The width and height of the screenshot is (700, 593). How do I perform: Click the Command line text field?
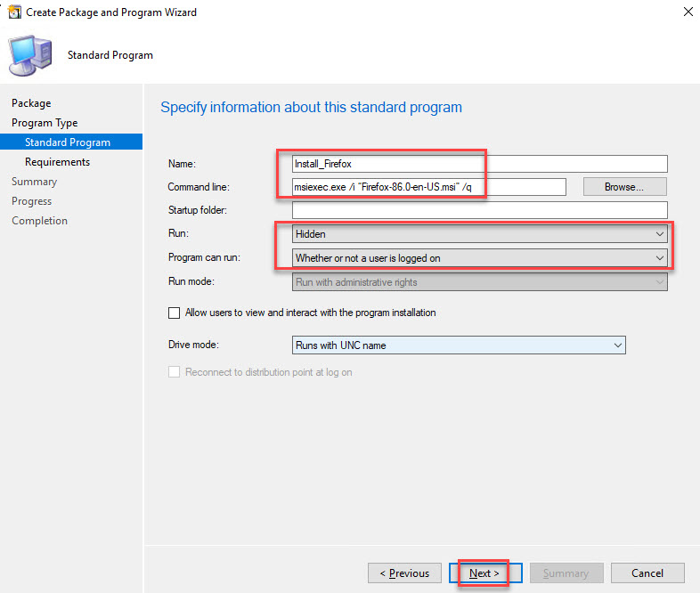coord(429,187)
